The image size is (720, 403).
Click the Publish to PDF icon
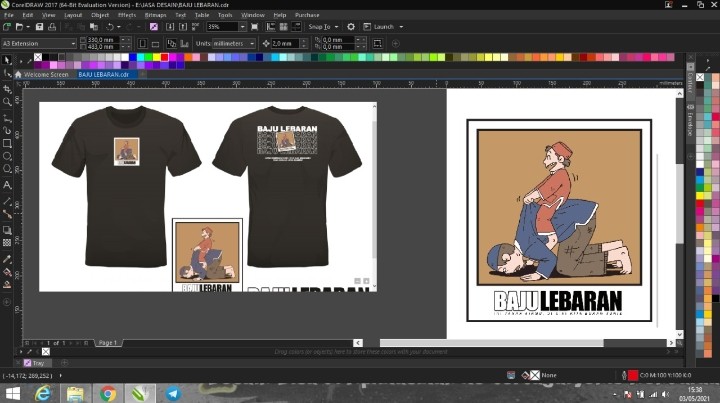(196, 27)
